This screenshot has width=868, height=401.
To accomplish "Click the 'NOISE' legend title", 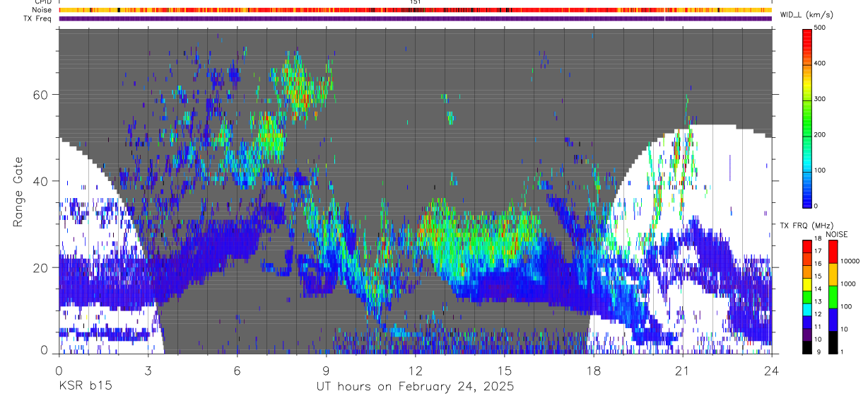I will 836,234.
